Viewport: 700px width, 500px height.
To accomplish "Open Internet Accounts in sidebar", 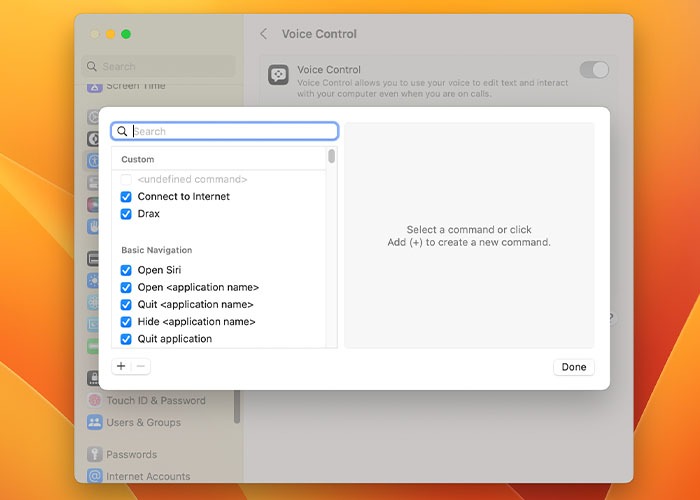I will pyautogui.click(x=148, y=476).
